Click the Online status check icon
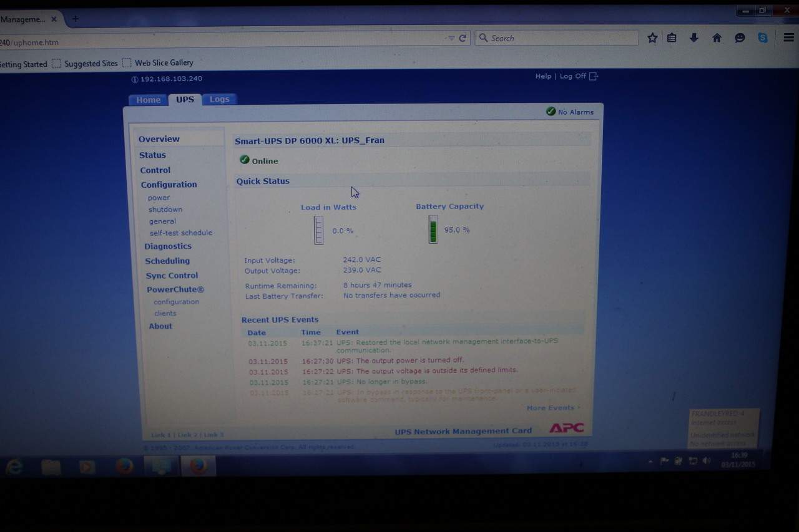 tap(245, 160)
